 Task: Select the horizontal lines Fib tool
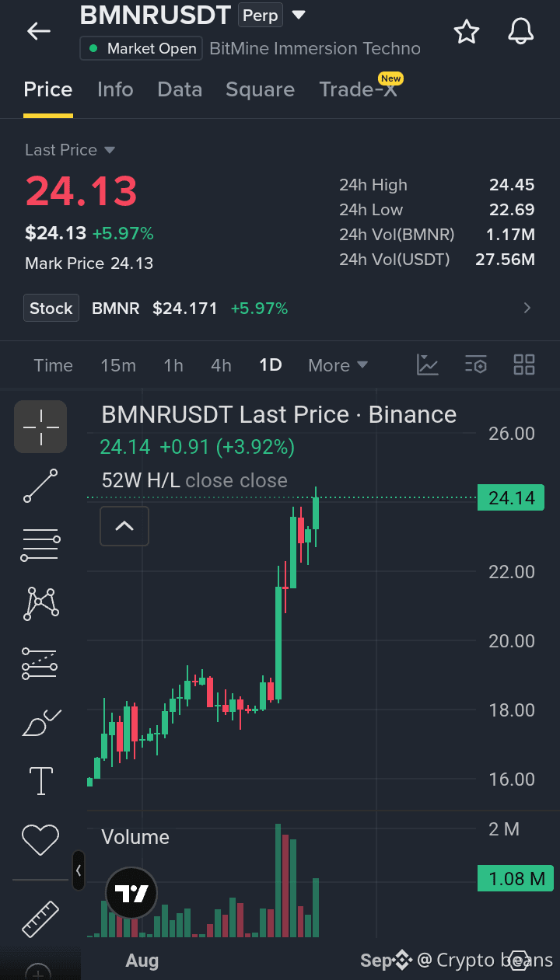pos(40,544)
